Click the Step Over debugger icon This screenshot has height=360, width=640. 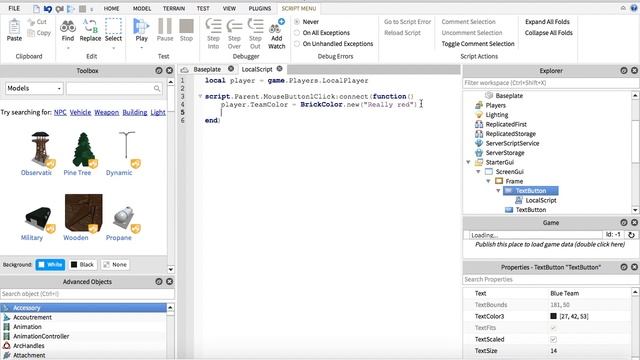click(x=234, y=25)
